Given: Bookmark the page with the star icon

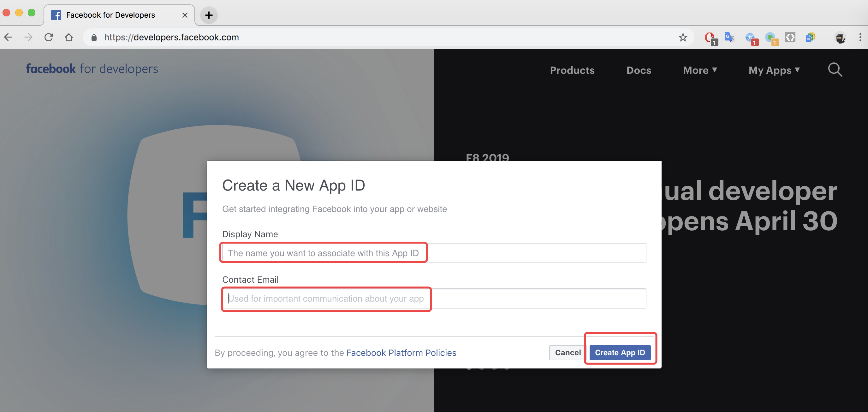Looking at the screenshot, I should click(x=683, y=37).
